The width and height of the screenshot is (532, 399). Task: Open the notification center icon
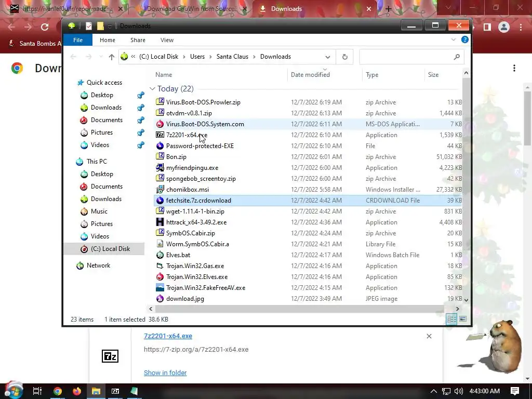pos(514,391)
